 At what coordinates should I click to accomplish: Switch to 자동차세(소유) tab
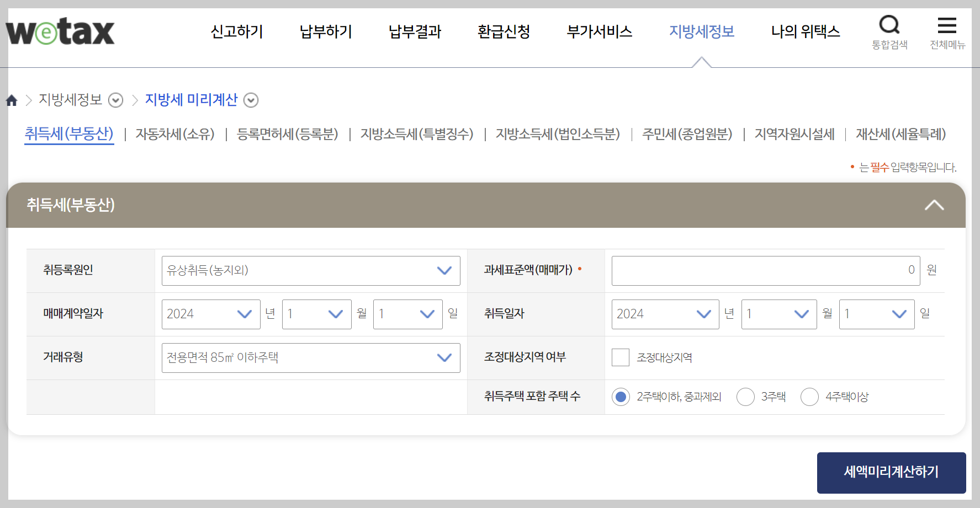(175, 134)
